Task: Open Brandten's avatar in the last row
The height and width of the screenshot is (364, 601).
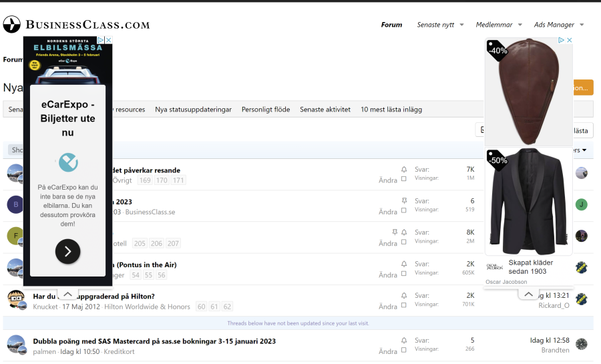Action: pyautogui.click(x=582, y=344)
